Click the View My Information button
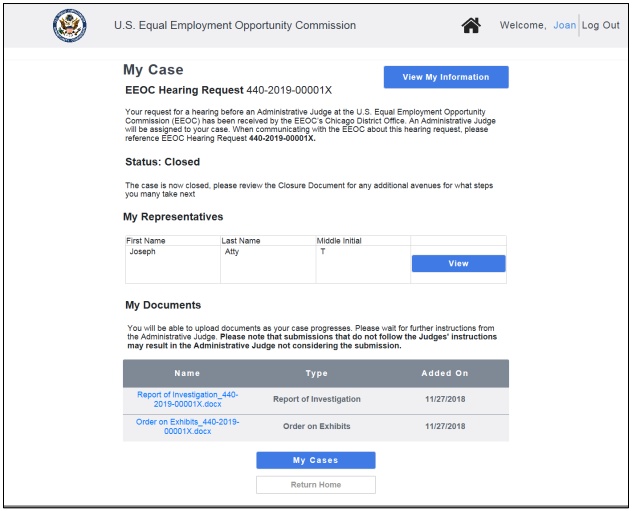 (x=446, y=77)
